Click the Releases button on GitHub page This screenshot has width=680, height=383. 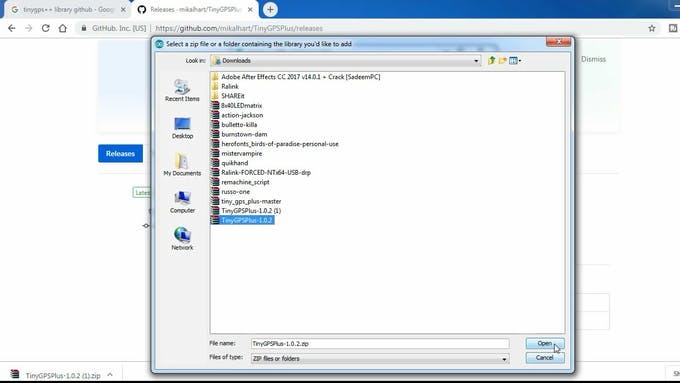pos(120,154)
